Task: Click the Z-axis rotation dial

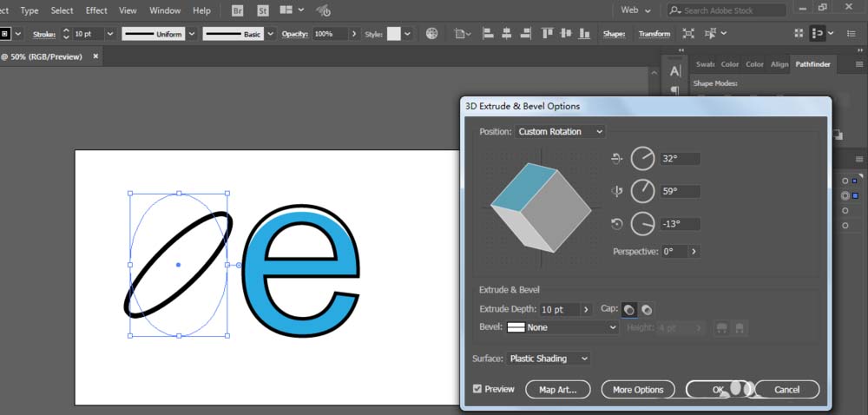Action: pyautogui.click(x=642, y=224)
